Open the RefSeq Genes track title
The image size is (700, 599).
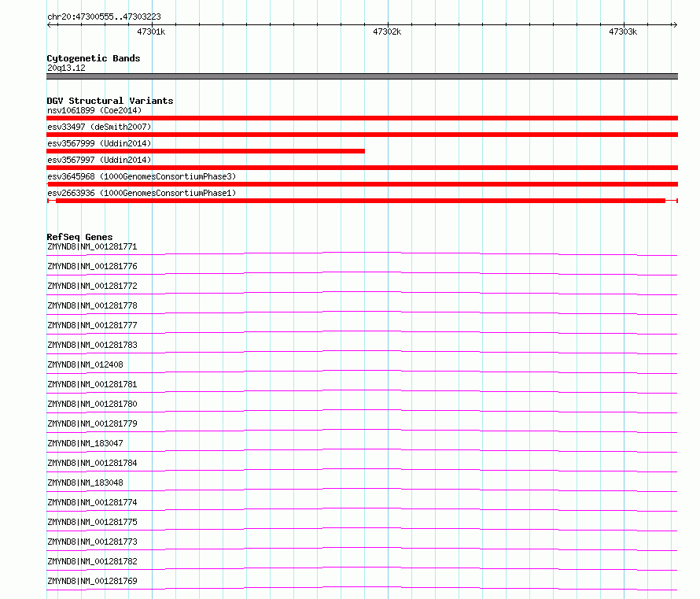coord(79,237)
